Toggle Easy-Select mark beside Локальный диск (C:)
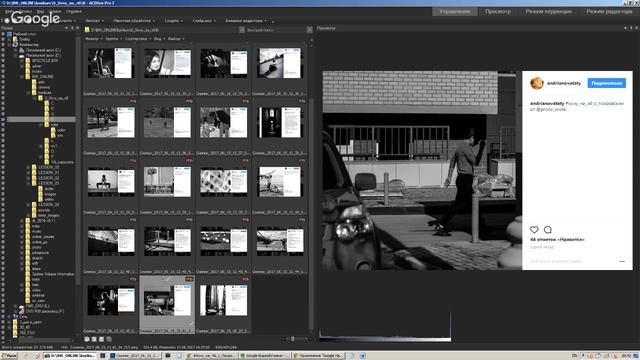Viewport: 640px width, 360px height. 3,50
